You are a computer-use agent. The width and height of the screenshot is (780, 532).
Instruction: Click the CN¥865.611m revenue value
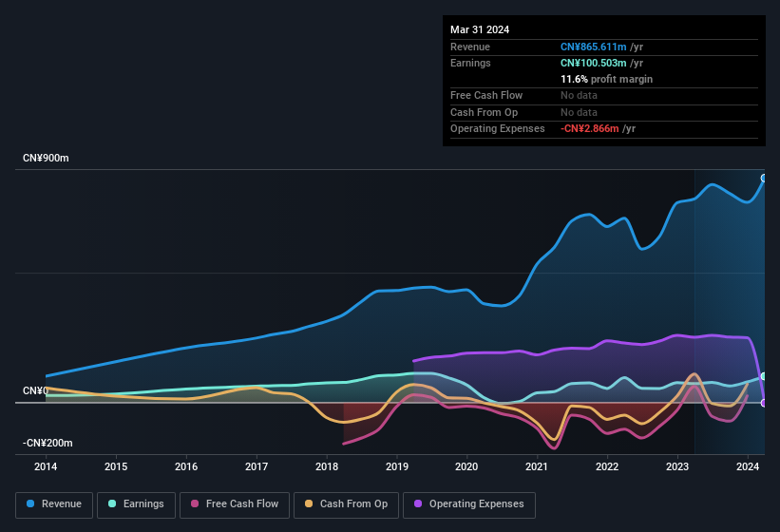(x=594, y=47)
